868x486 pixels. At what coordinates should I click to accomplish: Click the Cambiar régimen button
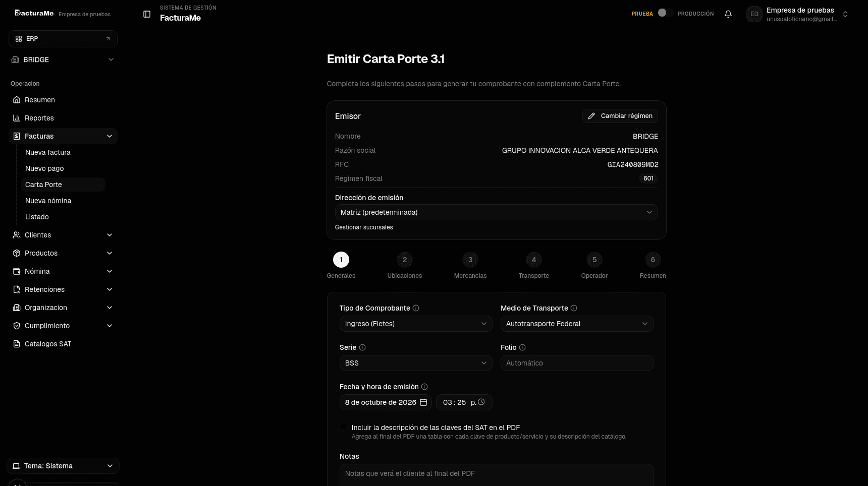tap(620, 116)
